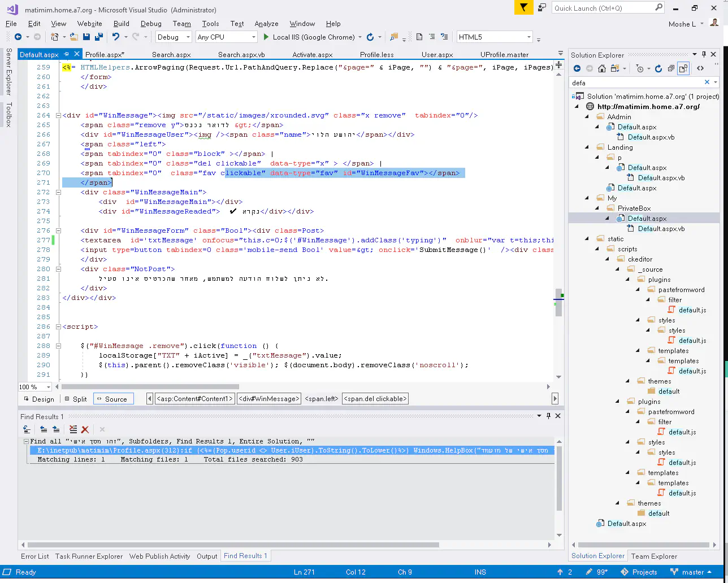Start debugging with the green play icon

coord(267,37)
